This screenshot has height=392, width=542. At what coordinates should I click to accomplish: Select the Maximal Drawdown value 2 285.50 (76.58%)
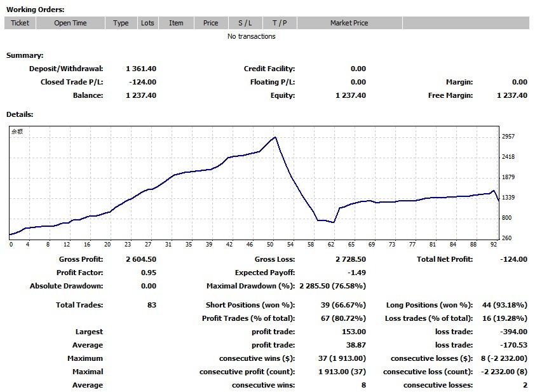(332, 286)
